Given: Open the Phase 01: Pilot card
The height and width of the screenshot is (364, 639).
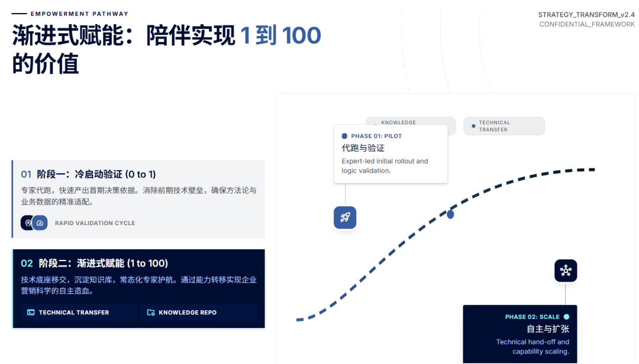Looking at the screenshot, I should [390, 154].
